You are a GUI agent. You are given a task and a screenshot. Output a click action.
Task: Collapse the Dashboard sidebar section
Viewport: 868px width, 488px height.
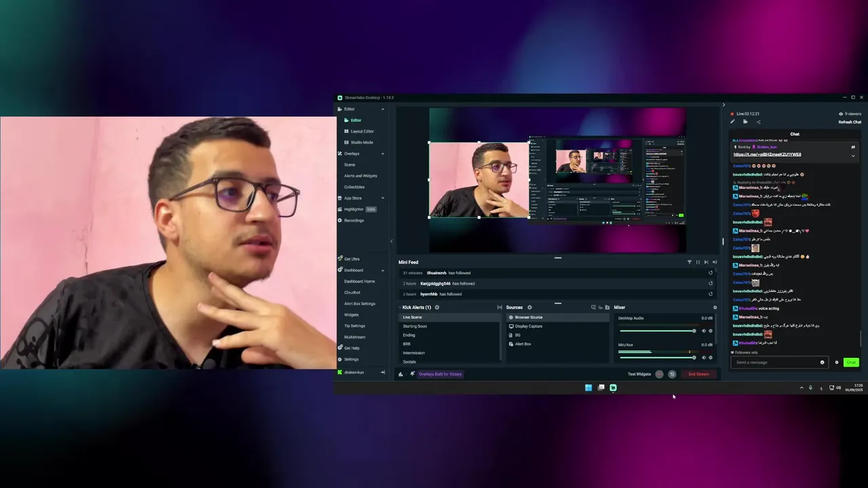point(382,270)
